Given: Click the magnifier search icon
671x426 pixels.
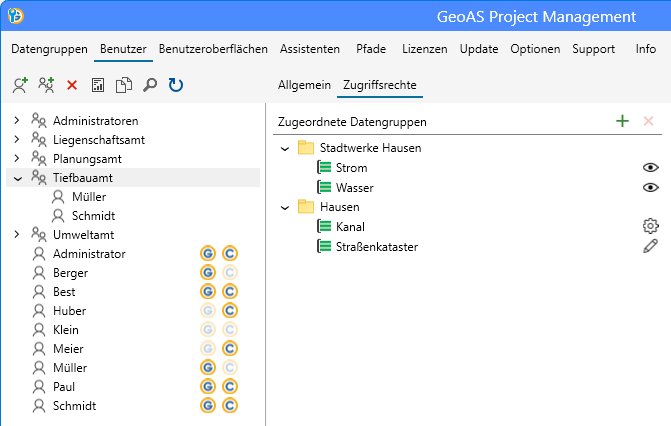Looking at the screenshot, I should [x=150, y=86].
